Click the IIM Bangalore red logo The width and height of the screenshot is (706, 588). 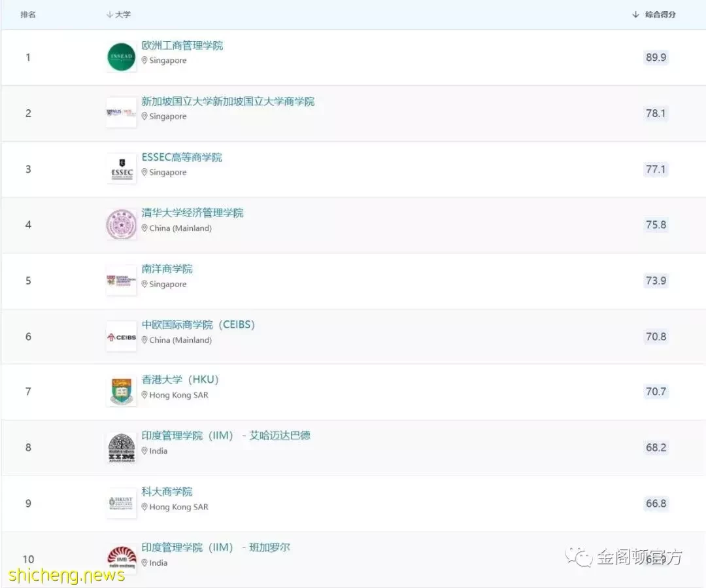[x=122, y=559]
